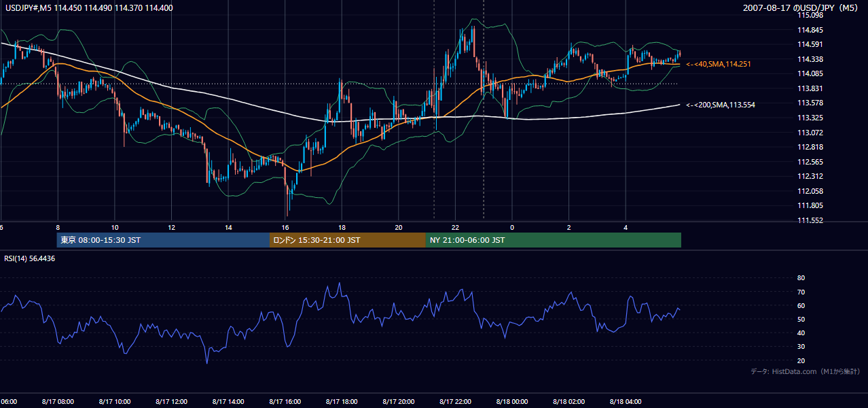Click the 114.591 price axis label
This screenshot has width=868, height=408.
(x=809, y=45)
